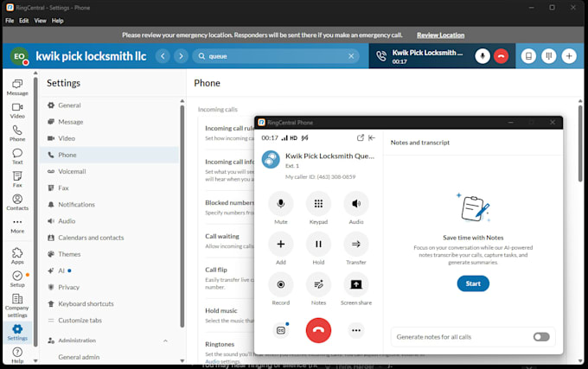Viewport: 588px width, 369px height.
Task: Collapse the Administration section chevron
Action: 165,340
